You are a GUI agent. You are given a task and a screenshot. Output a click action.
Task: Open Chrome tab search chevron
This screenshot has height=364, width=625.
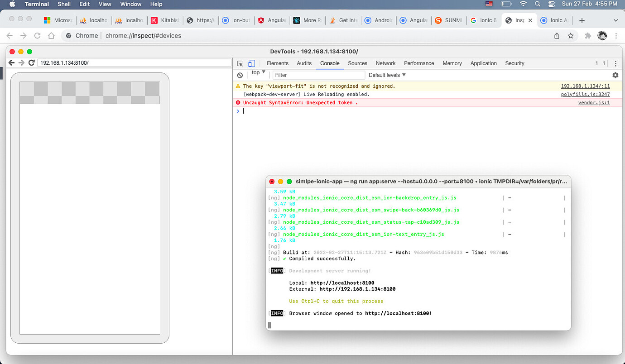(x=615, y=20)
